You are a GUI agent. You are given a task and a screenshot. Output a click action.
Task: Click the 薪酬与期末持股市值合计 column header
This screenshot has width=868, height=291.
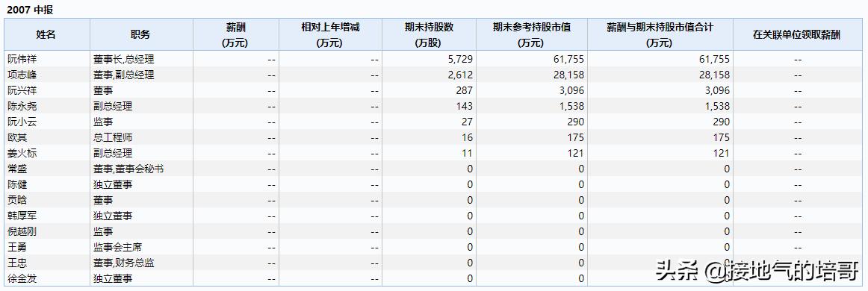pos(660,34)
